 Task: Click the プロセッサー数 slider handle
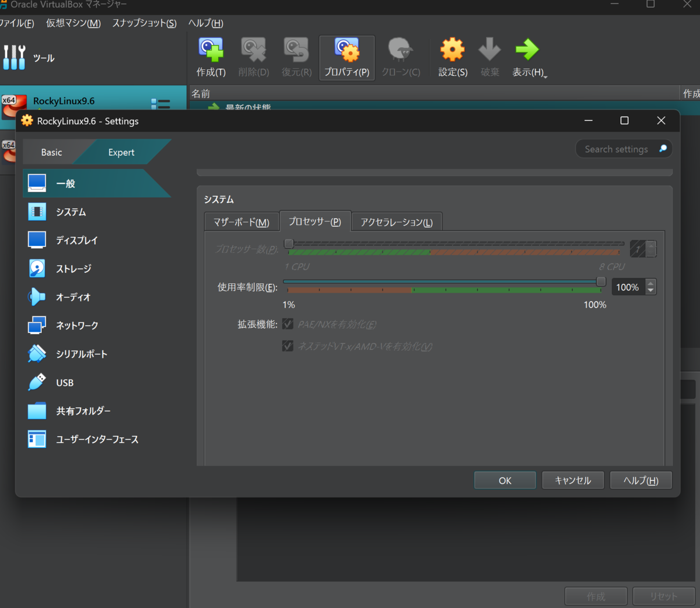(289, 243)
